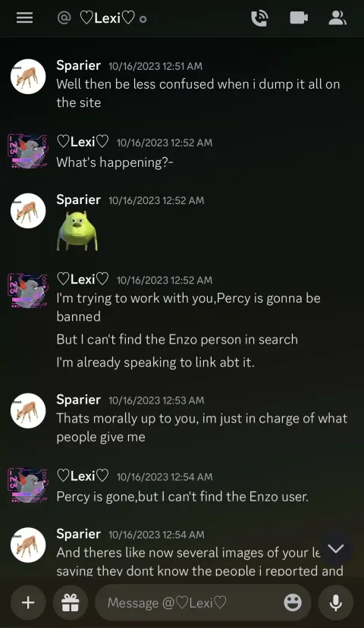The width and height of the screenshot is (364, 628).
Task: Jump to latest messages chevron
Action: [x=336, y=548]
